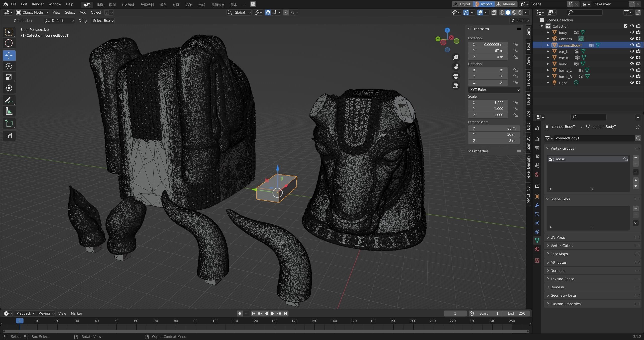Open the XYZ Euler rotation mode dropdown

tap(494, 90)
